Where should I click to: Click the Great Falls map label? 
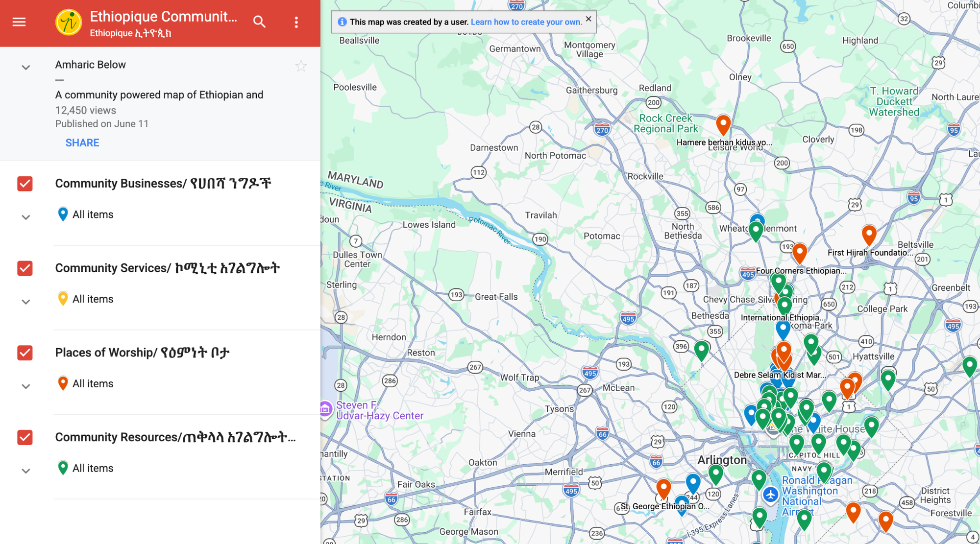click(496, 297)
